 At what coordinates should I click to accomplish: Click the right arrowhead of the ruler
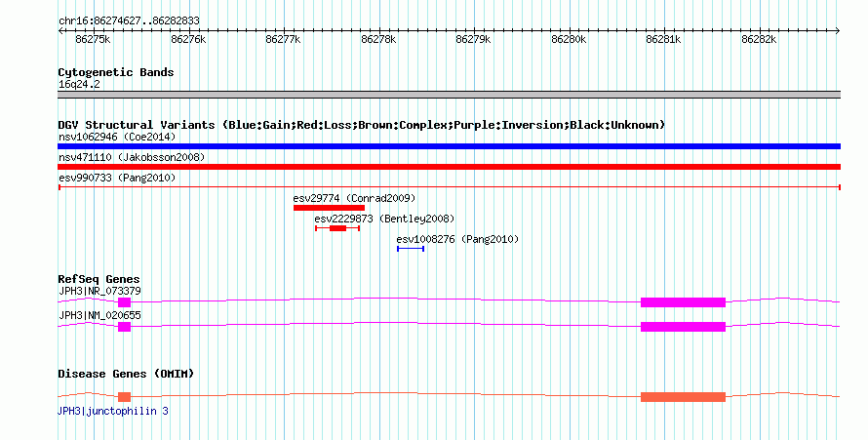(x=838, y=31)
